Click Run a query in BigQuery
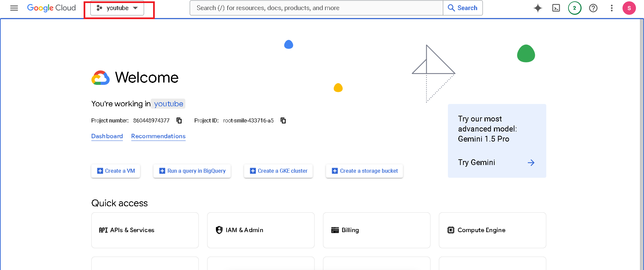 tap(192, 171)
